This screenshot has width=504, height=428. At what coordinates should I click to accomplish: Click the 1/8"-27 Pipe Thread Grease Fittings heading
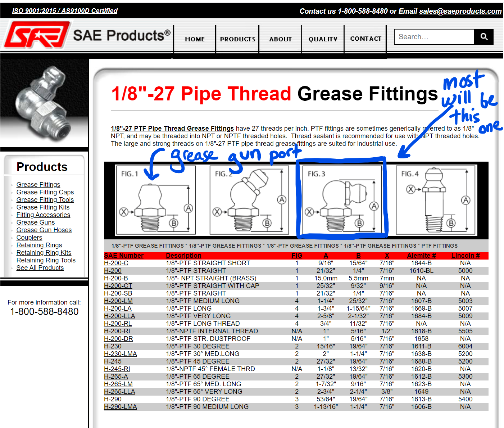point(274,94)
